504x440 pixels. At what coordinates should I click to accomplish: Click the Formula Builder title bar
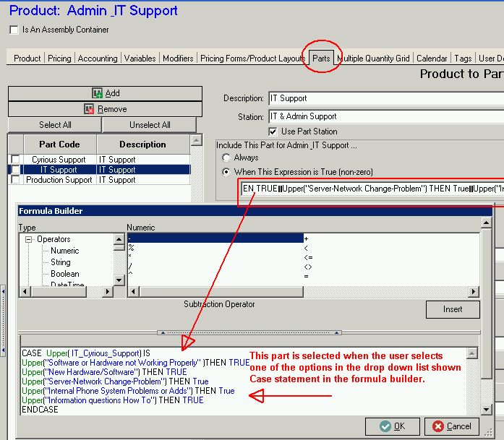pyautogui.click(x=255, y=211)
